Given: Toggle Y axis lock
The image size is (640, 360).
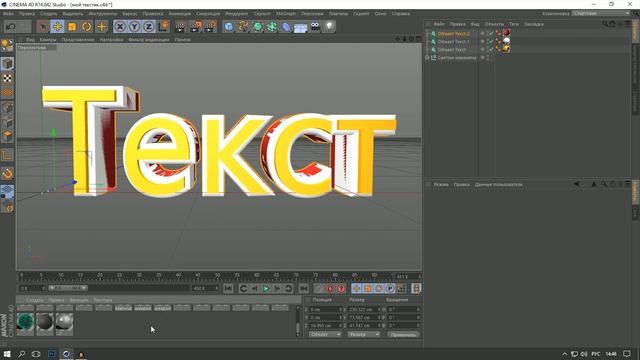Looking at the screenshot, I should [134, 27].
